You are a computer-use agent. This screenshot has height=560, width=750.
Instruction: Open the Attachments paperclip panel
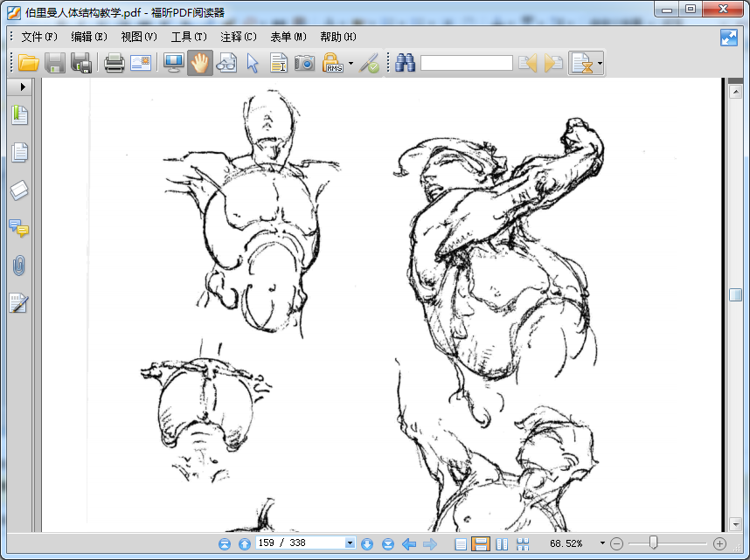pyautogui.click(x=19, y=266)
